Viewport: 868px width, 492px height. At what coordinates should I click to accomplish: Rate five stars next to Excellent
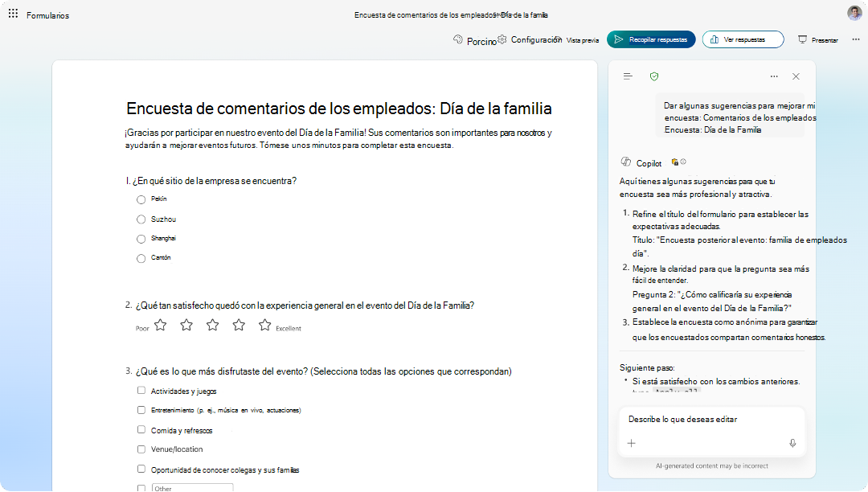point(265,325)
